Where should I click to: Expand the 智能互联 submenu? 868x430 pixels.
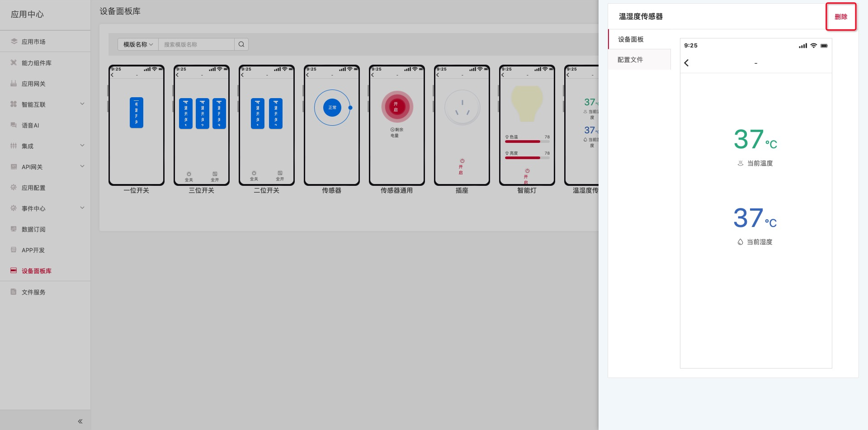[82, 104]
